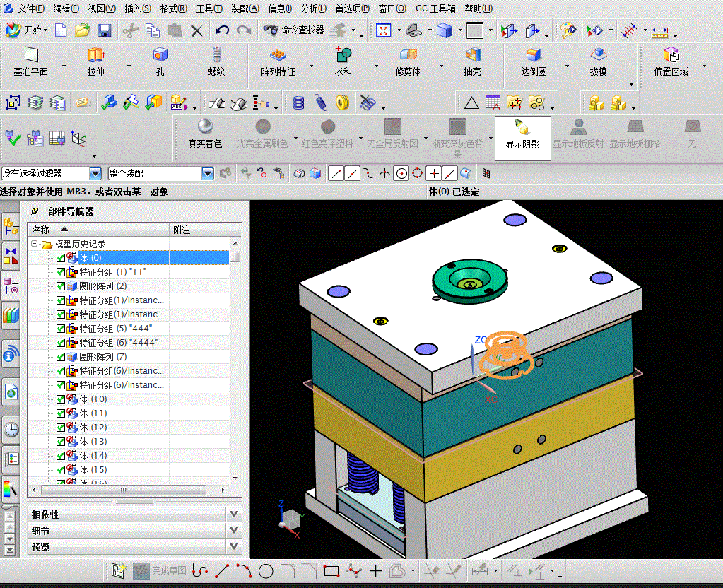Click the navigator scroll down arrow

click(x=235, y=478)
